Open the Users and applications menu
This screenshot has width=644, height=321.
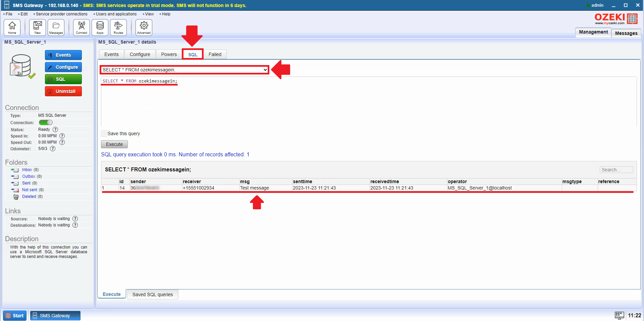116,14
